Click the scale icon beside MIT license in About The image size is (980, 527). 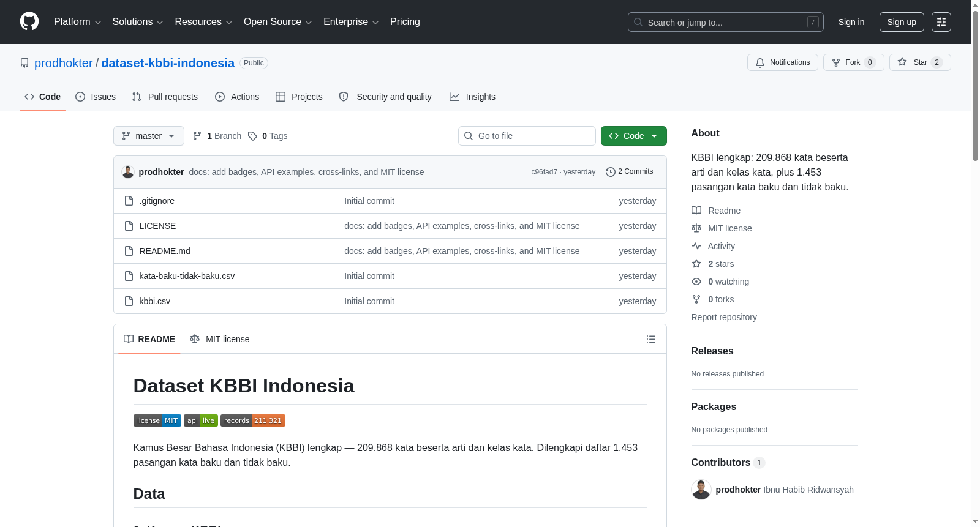696,228
